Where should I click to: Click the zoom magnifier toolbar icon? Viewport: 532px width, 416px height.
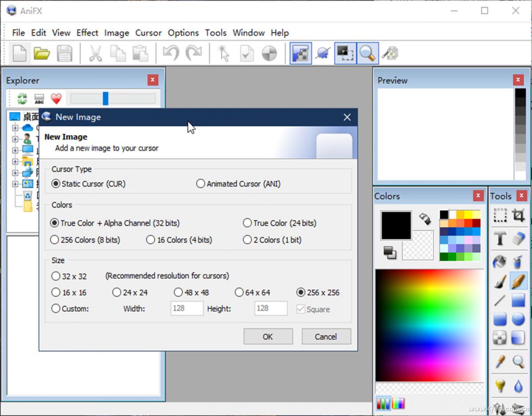(x=368, y=54)
